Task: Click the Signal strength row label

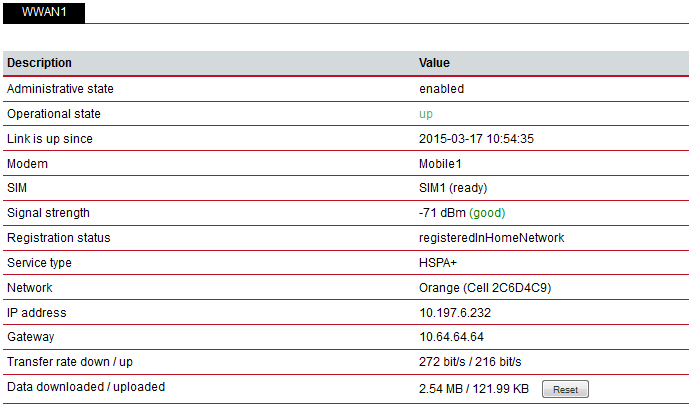Action: 48,213
